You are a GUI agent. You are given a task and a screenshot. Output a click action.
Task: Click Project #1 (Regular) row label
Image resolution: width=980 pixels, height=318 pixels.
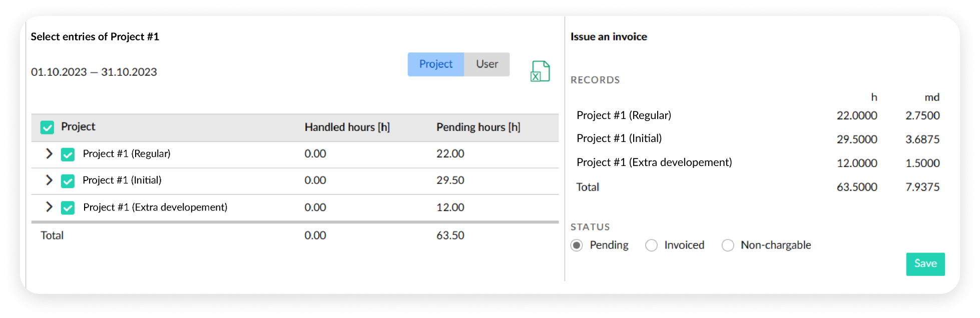127,153
